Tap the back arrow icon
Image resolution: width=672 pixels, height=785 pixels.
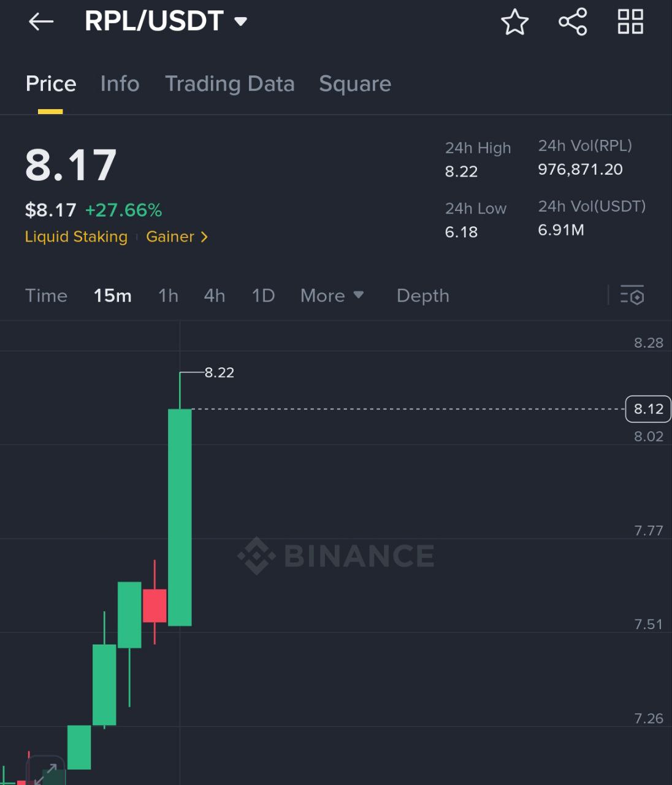41,22
